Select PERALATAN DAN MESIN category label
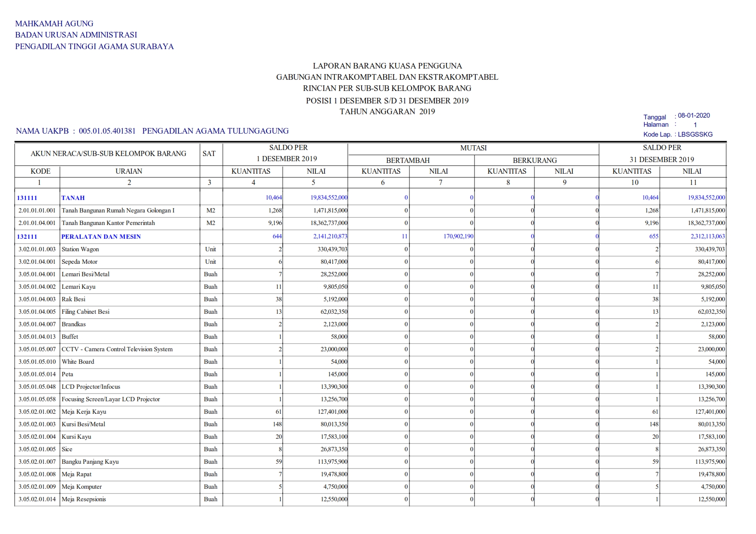Viewport: 756px width, 534px height. pyautogui.click(x=101, y=237)
